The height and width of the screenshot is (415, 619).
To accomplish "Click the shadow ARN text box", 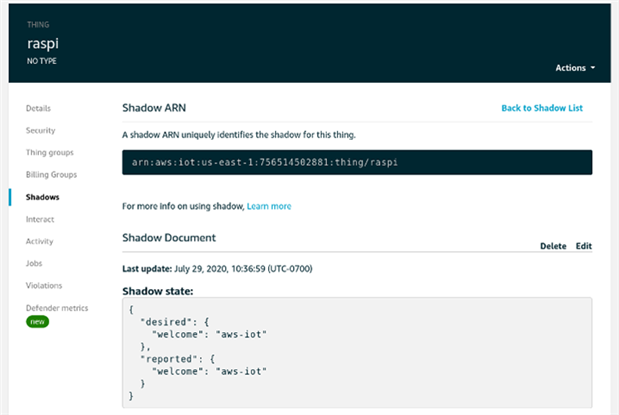I will 357,162.
